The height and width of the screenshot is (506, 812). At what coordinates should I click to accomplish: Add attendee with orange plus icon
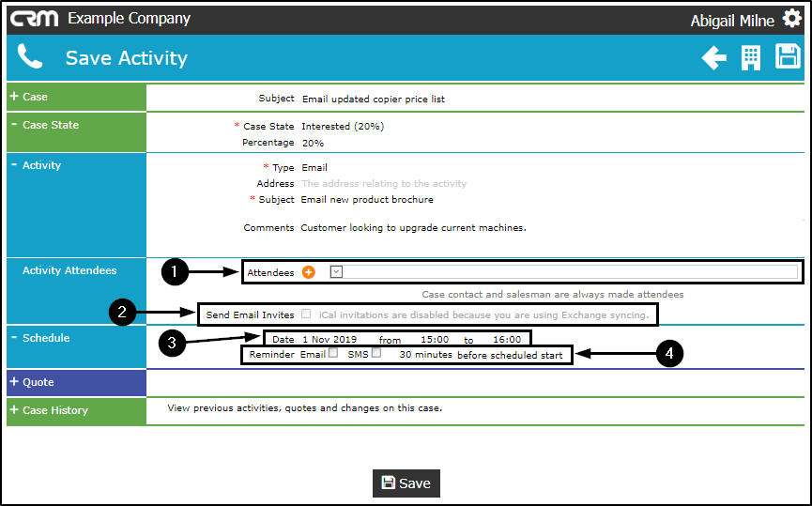(309, 272)
